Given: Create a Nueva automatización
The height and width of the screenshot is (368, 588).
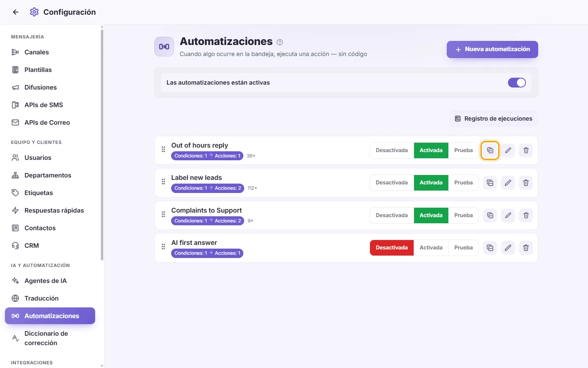Looking at the screenshot, I should [x=492, y=49].
